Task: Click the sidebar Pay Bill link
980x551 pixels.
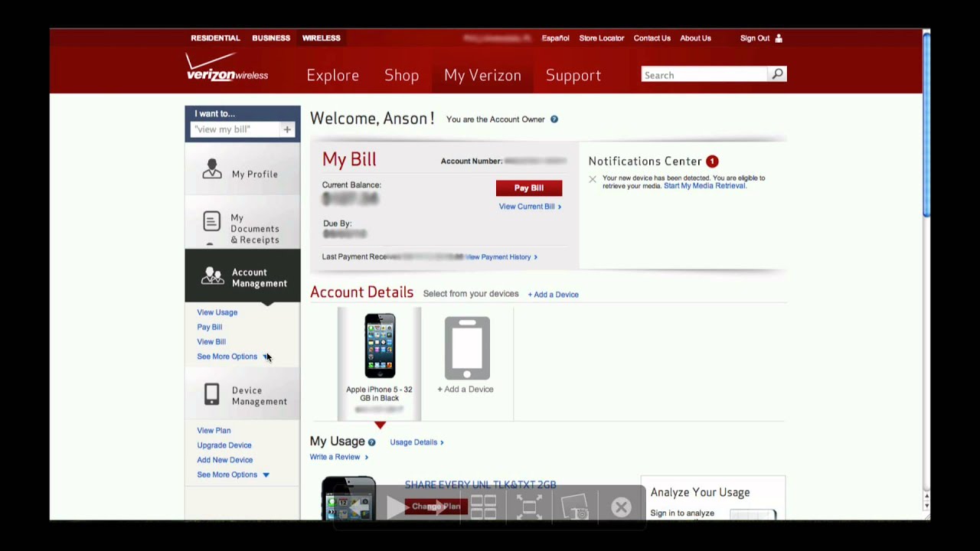Action: 209,327
